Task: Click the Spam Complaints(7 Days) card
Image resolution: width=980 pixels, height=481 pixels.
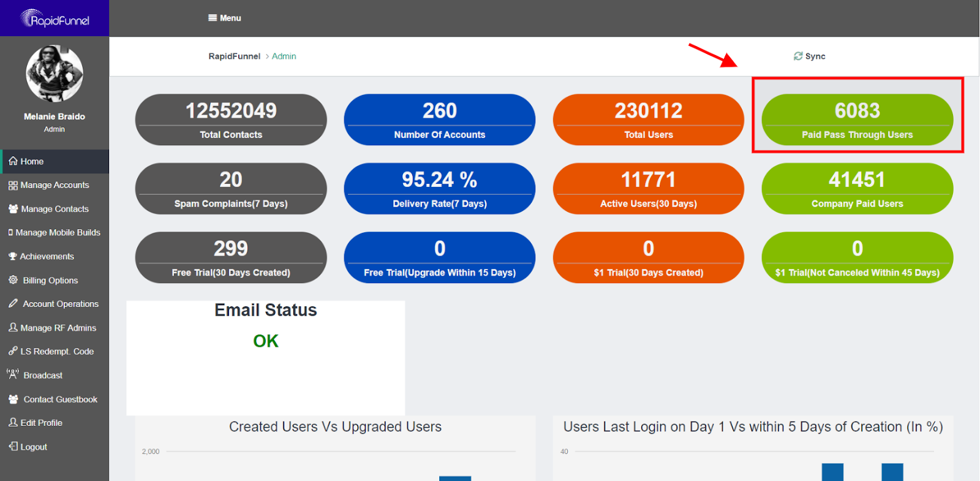Action: pyautogui.click(x=231, y=189)
